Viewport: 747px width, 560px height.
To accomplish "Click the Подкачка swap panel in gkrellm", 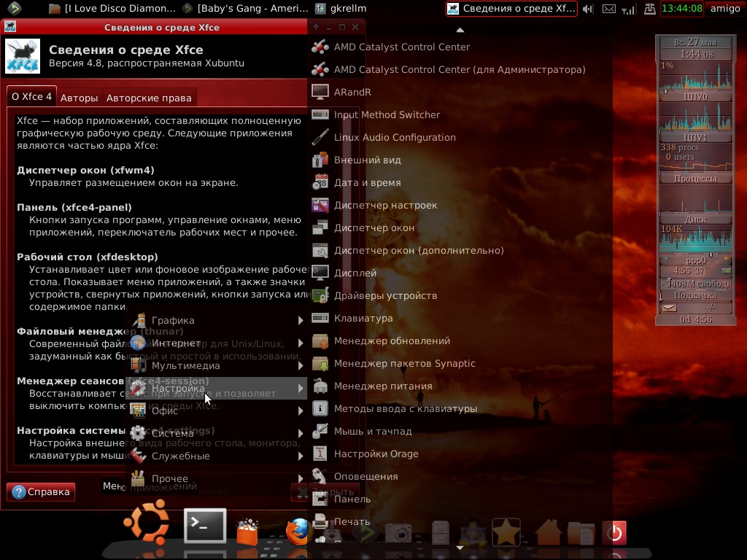I will (695, 295).
